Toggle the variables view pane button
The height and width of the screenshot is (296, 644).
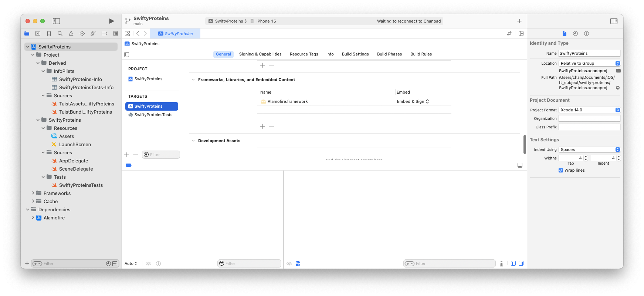click(x=513, y=263)
